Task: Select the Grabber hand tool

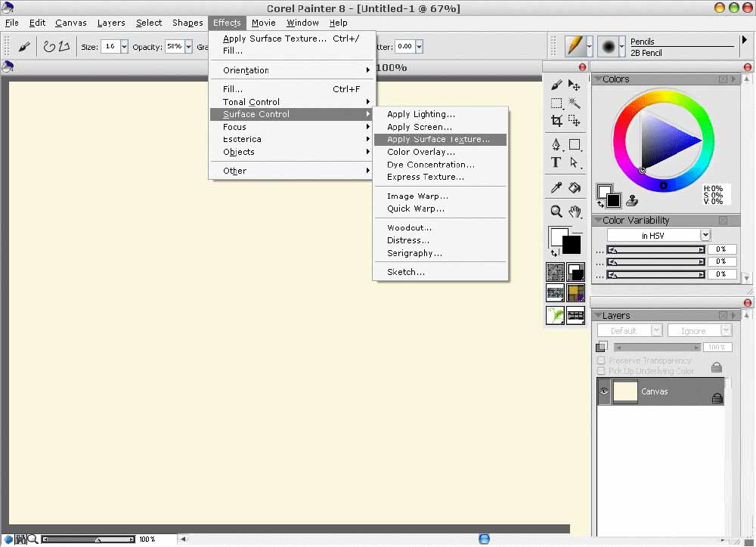Action: click(574, 212)
